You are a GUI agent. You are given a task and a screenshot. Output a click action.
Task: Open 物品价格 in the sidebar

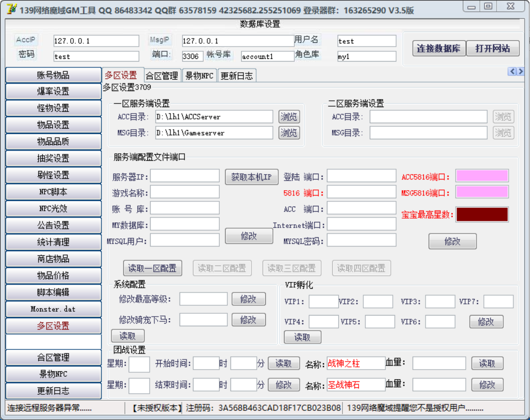[54, 276]
